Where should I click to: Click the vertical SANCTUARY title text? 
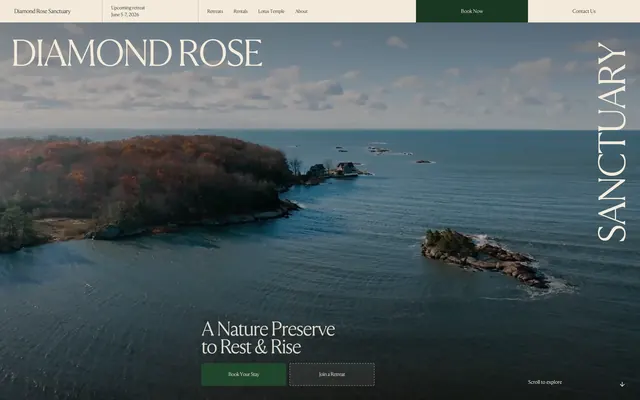click(611, 141)
